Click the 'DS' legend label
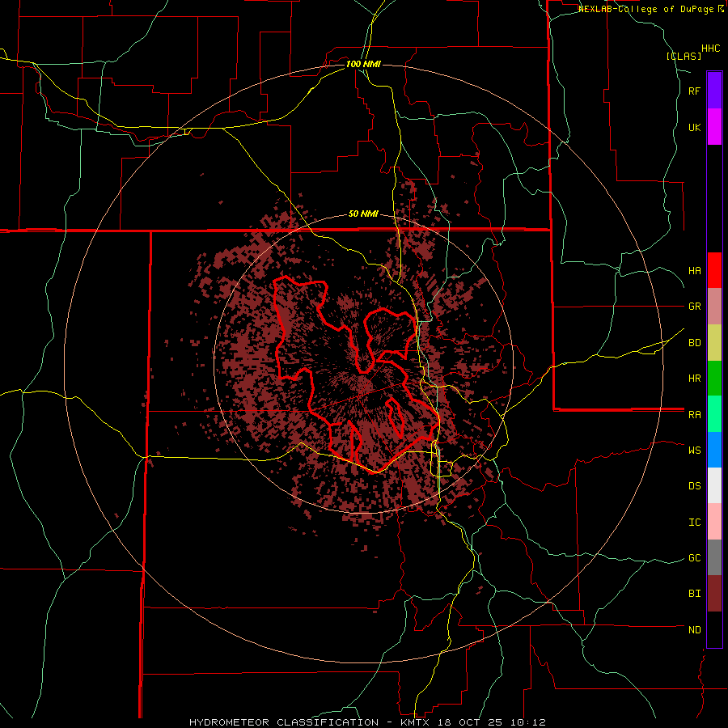Image resolution: width=728 pixels, height=728 pixels. coord(694,486)
